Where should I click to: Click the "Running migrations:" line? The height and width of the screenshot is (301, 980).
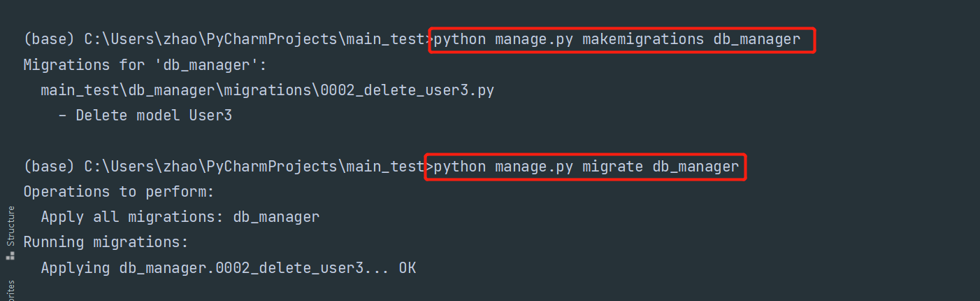pyautogui.click(x=106, y=242)
